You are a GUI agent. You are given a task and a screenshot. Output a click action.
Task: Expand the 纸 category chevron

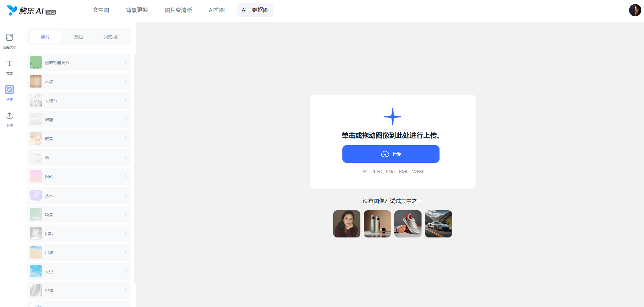(x=125, y=157)
